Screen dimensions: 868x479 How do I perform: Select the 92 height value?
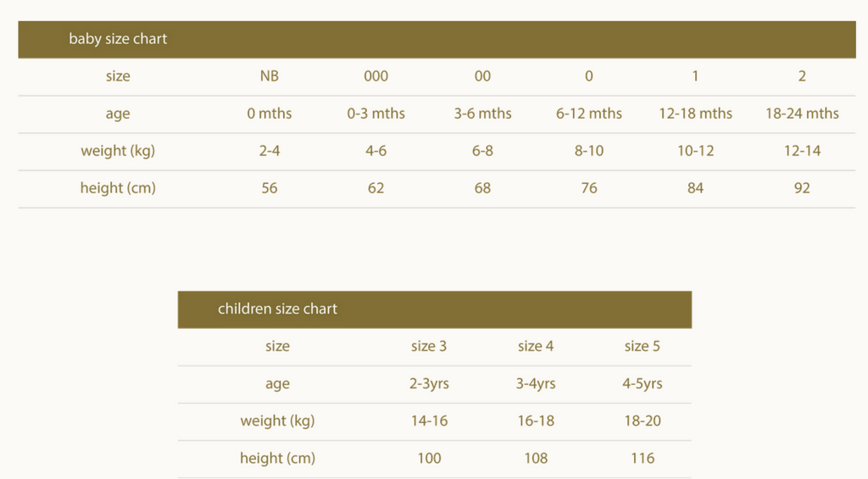802,188
